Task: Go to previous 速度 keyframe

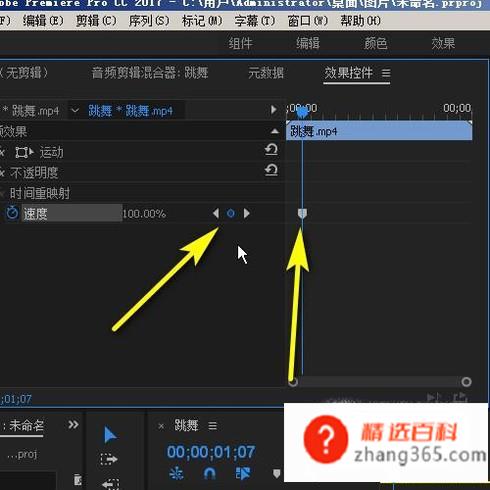Action: [x=216, y=213]
